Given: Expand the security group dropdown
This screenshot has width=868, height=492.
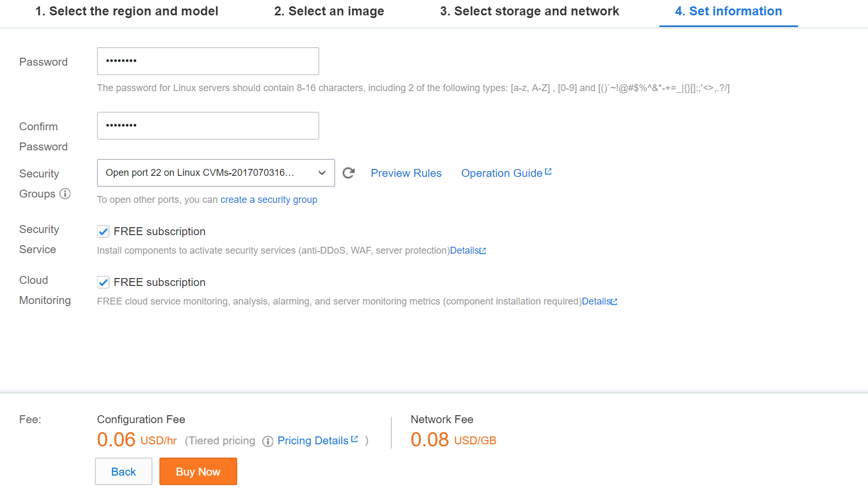Looking at the screenshot, I should point(216,173).
